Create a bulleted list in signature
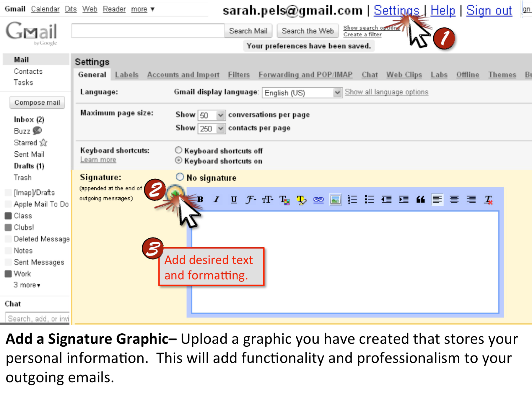Image resolution: width=532 pixels, height=398 pixels. pyautogui.click(x=369, y=200)
